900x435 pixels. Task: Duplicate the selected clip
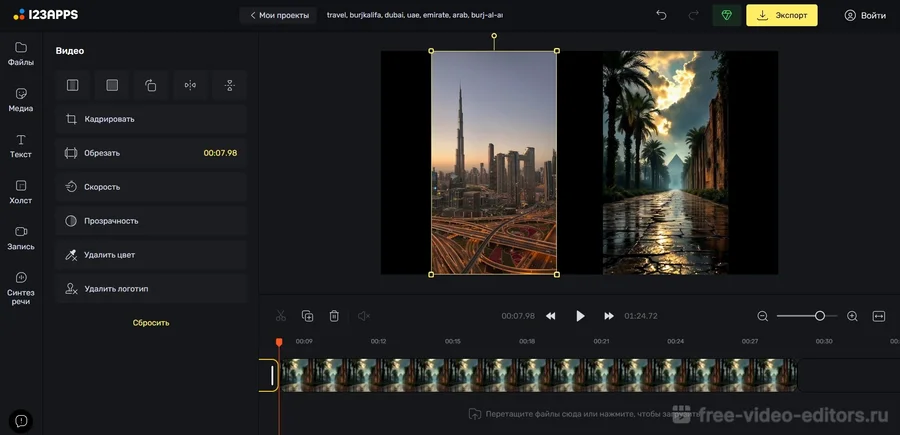click(x=308, y=316)
